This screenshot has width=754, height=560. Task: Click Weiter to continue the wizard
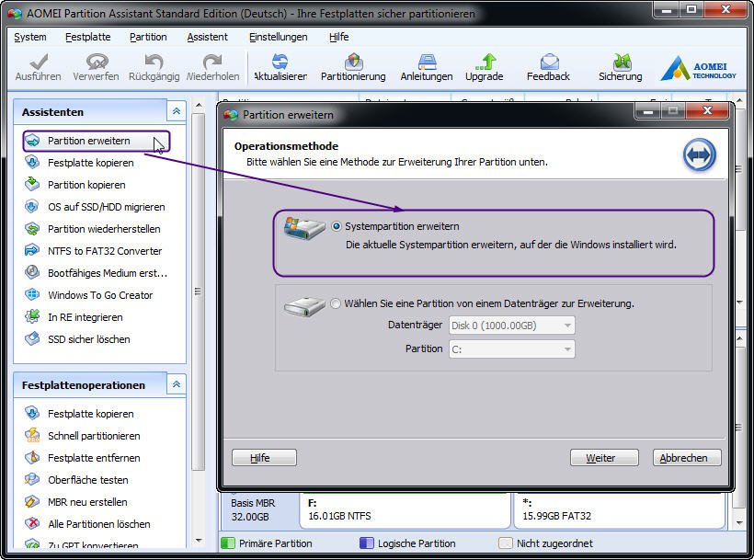pyautogui.click(x=604, y=458)
